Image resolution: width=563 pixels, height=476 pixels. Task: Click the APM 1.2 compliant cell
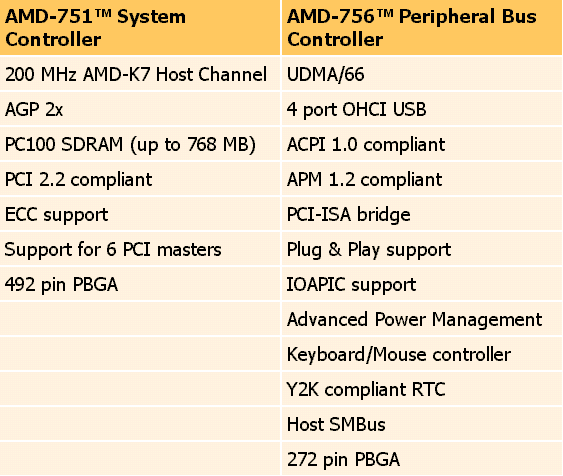click(x=422, y=179)
